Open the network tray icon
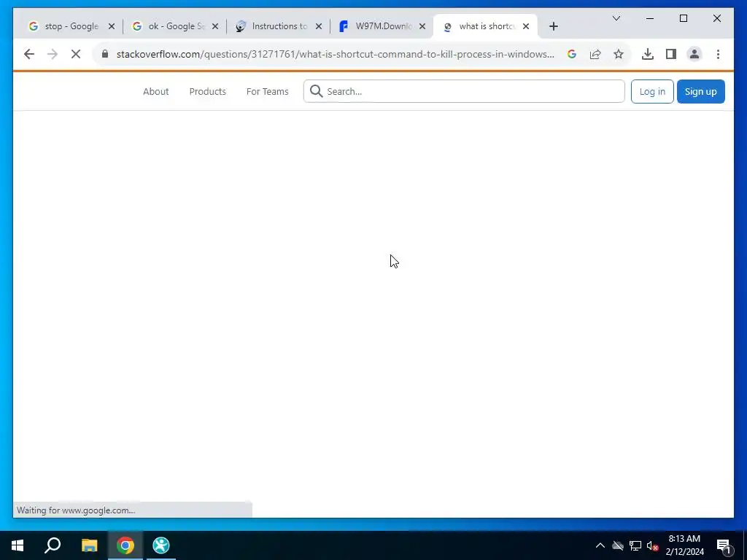Viewport: 747px width, 560px height. click(635, 545)
